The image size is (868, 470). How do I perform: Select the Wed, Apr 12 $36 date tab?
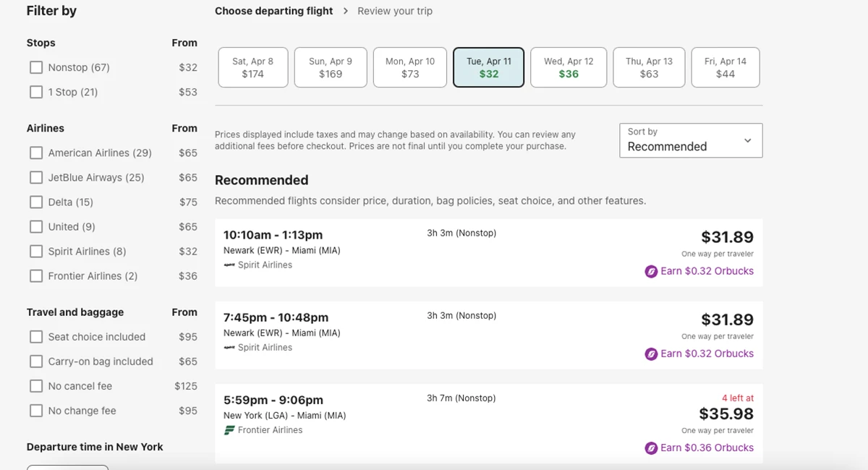tap(569, 67)
